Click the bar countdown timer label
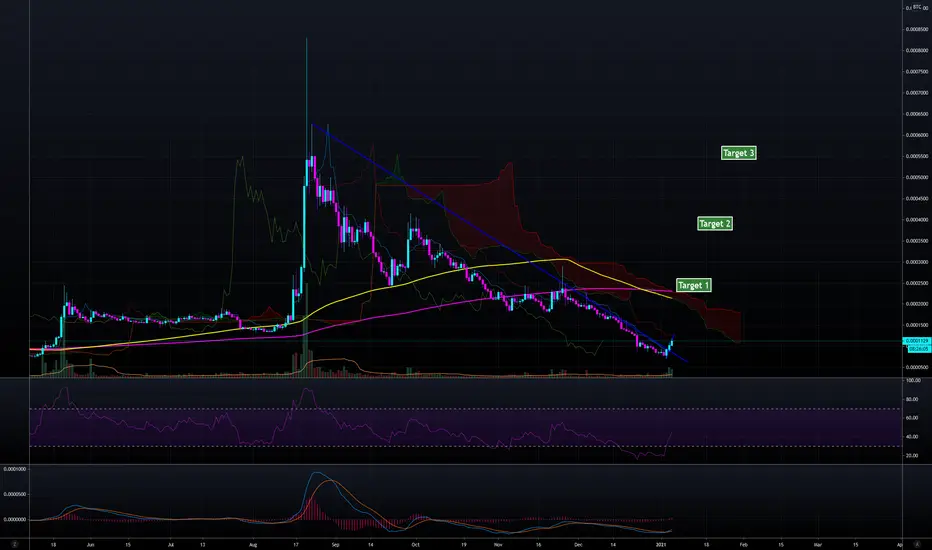 coord(919,348)
